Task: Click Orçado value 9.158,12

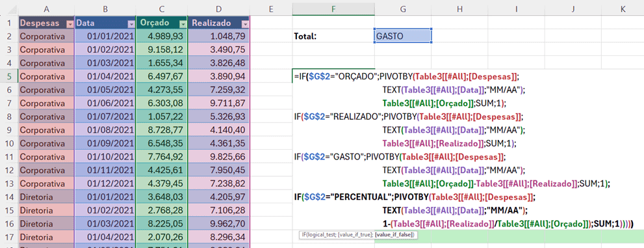Action: (x=161, y=49)
